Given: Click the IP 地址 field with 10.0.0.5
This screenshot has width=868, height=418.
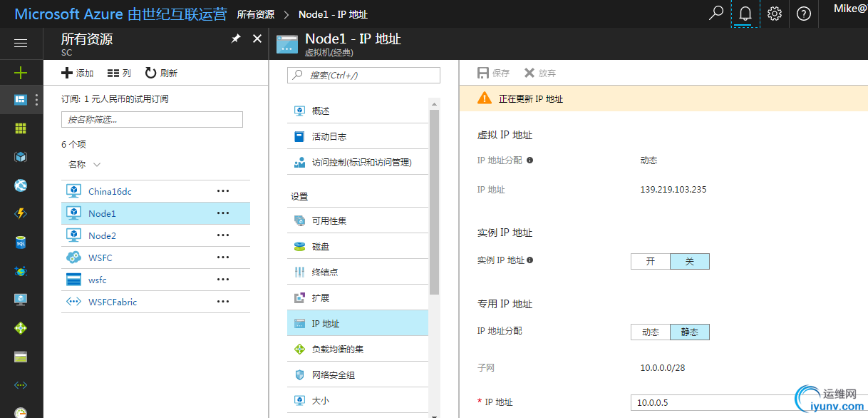Looking at the screenshot, I should point(749,403).
